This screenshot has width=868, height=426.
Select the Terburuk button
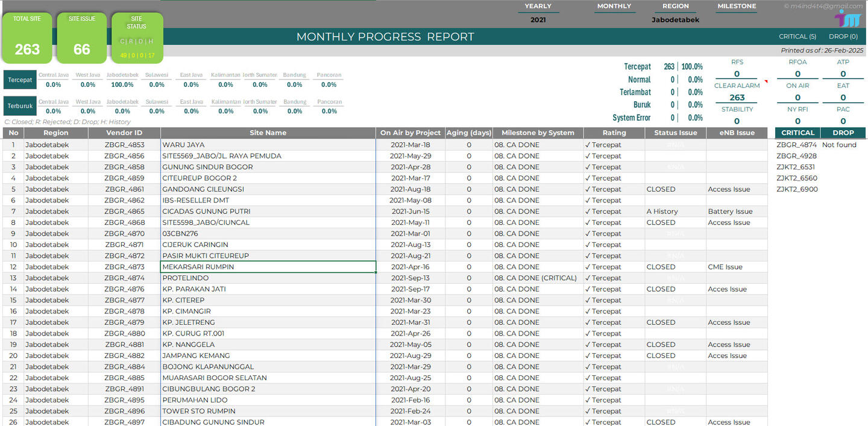(20, 106)
